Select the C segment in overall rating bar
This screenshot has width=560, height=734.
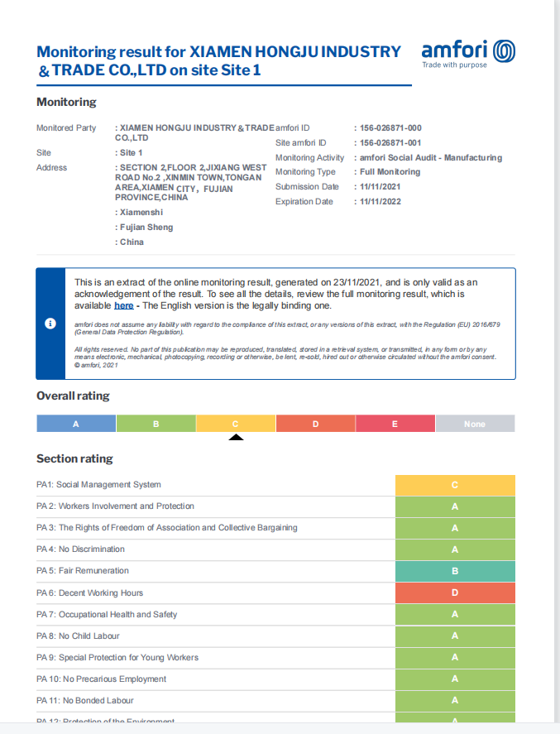pos(236,424)
